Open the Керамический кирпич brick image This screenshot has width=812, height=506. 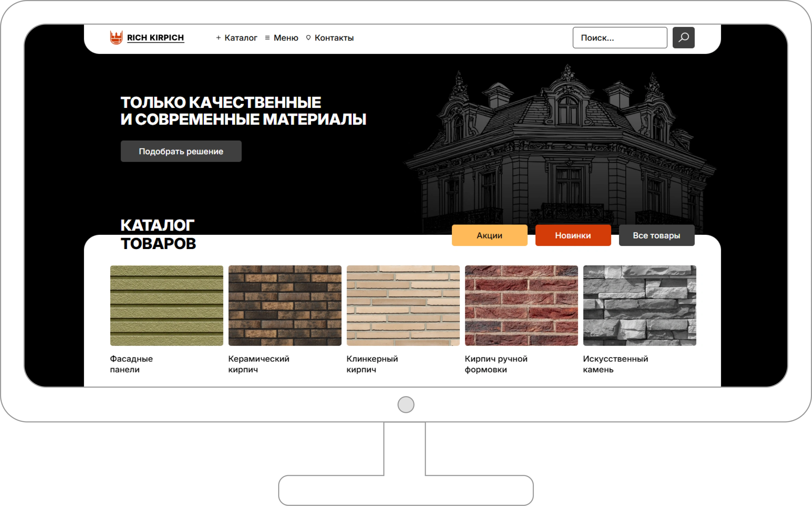[285, 305]
